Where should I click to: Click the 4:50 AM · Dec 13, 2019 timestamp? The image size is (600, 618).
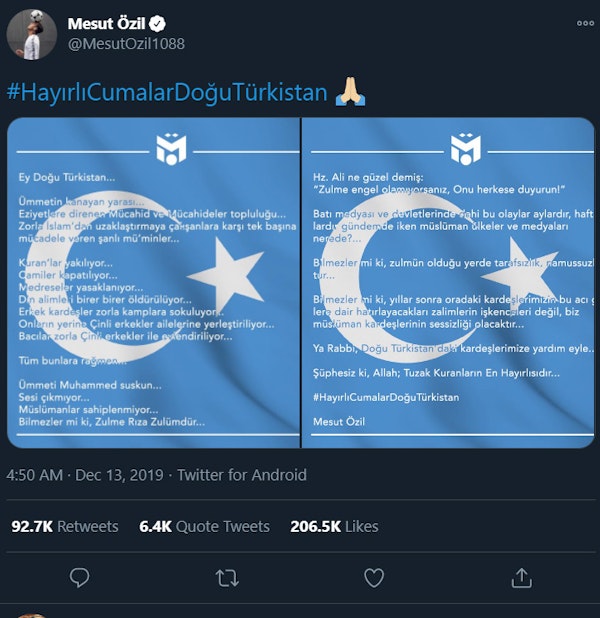85,475
